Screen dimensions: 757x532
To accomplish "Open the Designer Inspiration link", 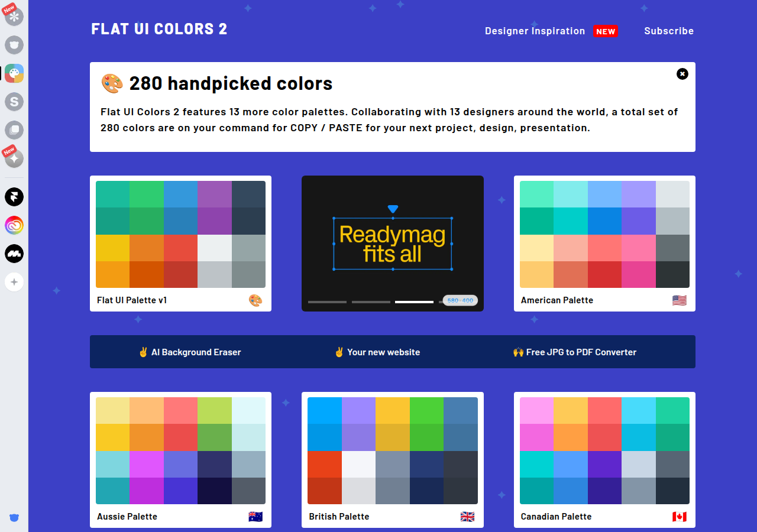I will pyautogui.click(x=535, y=31).
